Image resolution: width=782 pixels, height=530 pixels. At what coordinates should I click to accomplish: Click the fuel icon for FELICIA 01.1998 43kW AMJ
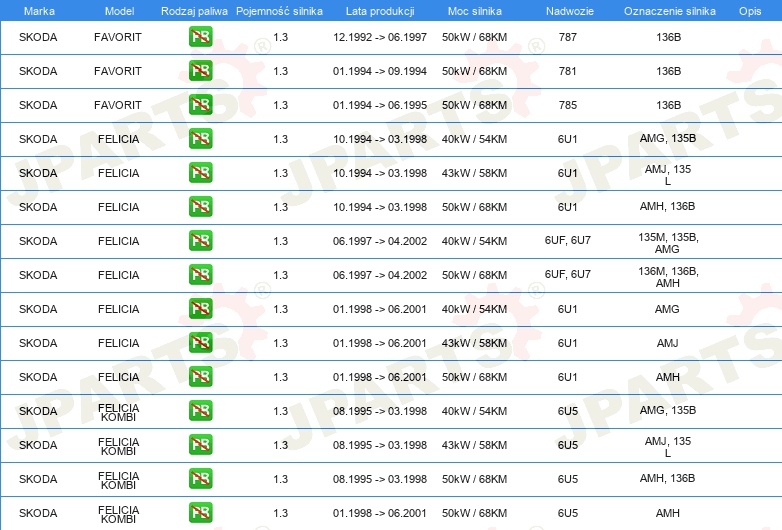tap(200, 342)
